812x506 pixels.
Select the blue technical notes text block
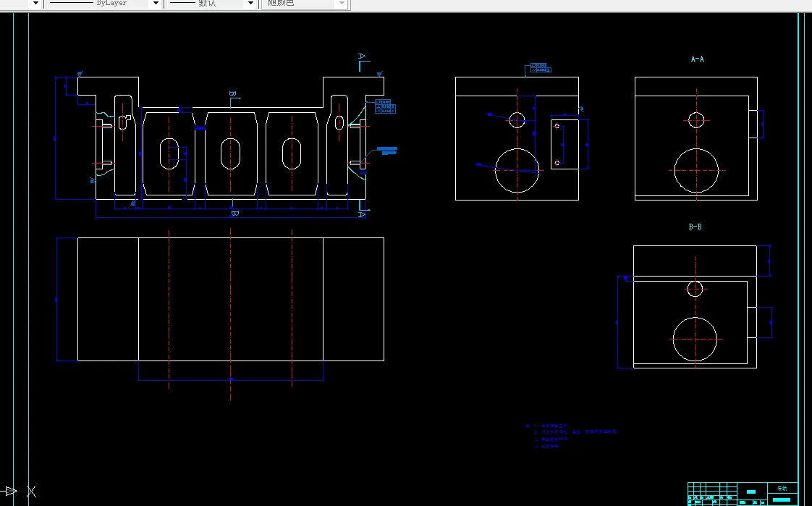click(571, 436)
